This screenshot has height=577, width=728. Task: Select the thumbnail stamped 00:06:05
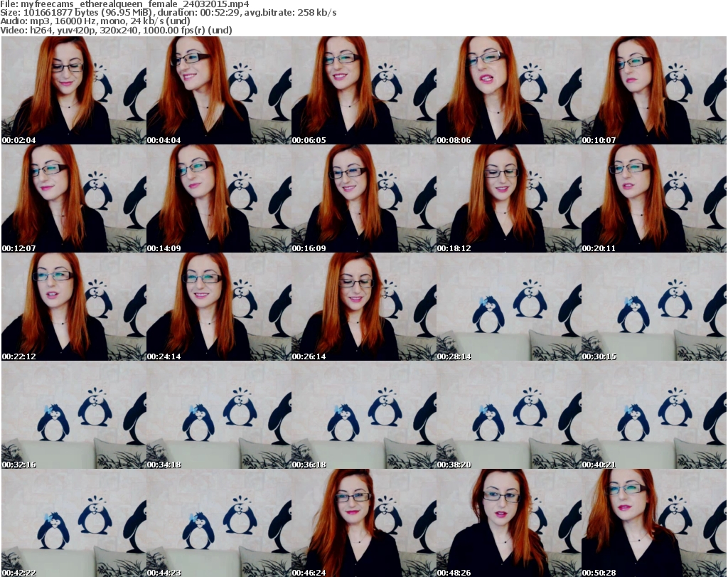coord(363,90)
